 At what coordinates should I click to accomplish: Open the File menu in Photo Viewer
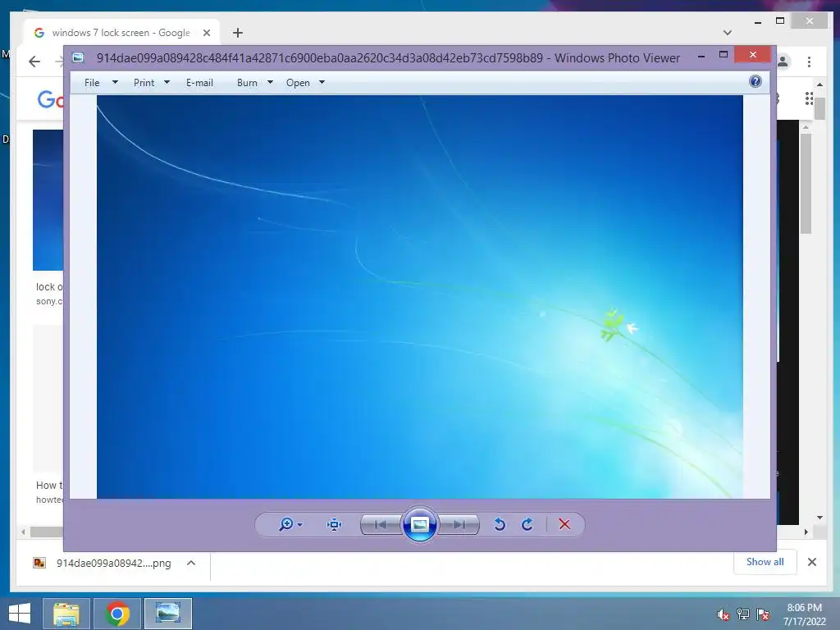tap(92, 83)
